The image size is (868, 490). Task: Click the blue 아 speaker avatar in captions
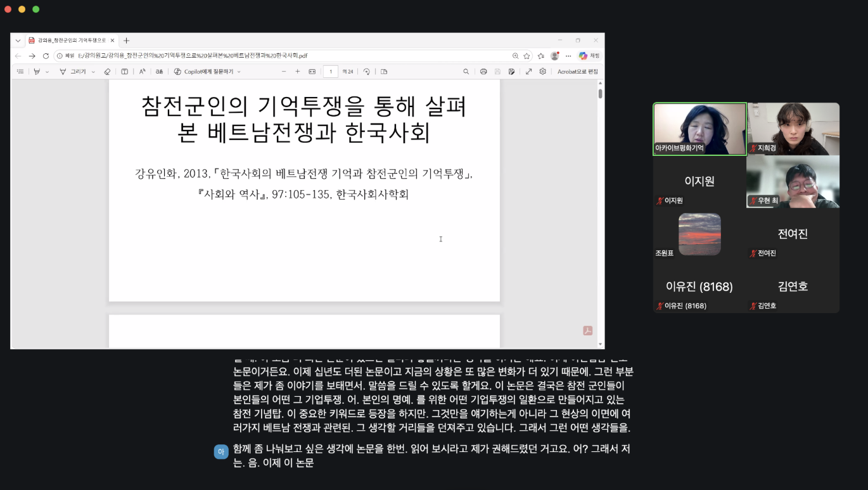[x=221, y=451]
